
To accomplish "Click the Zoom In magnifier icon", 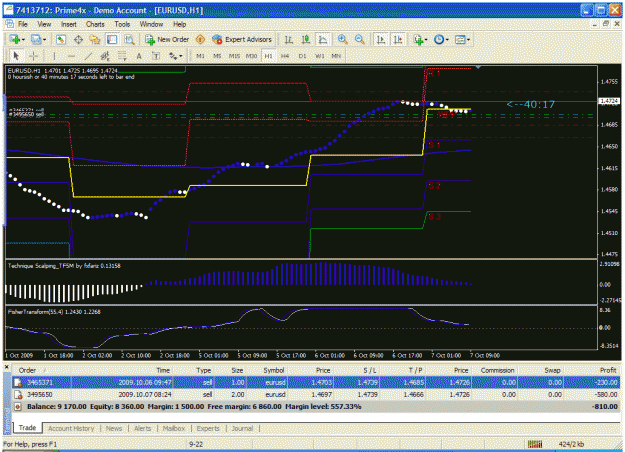I will click(x=342, y=39).
